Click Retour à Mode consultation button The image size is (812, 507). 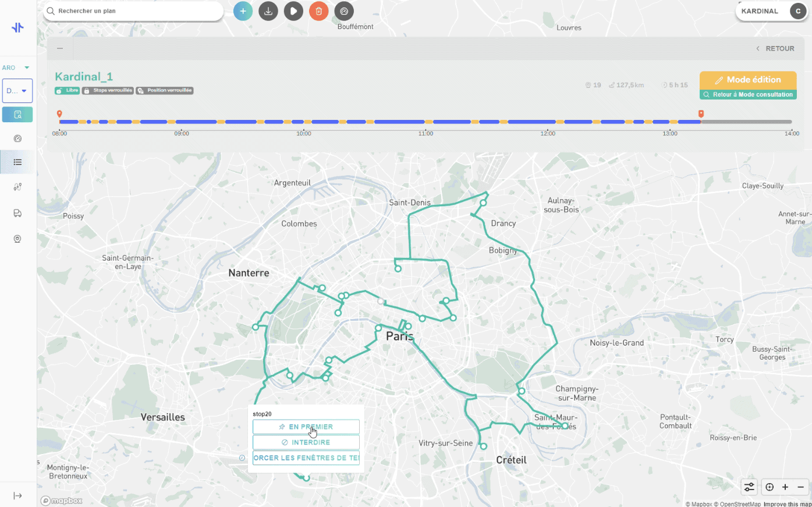(x=748, y=94)
